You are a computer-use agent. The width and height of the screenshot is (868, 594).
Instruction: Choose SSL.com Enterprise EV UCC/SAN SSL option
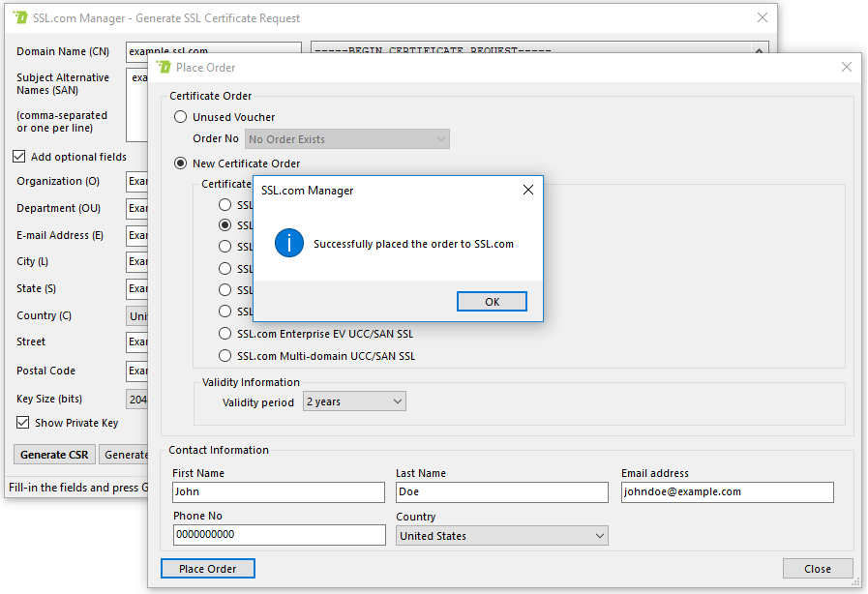click(224, 334)
